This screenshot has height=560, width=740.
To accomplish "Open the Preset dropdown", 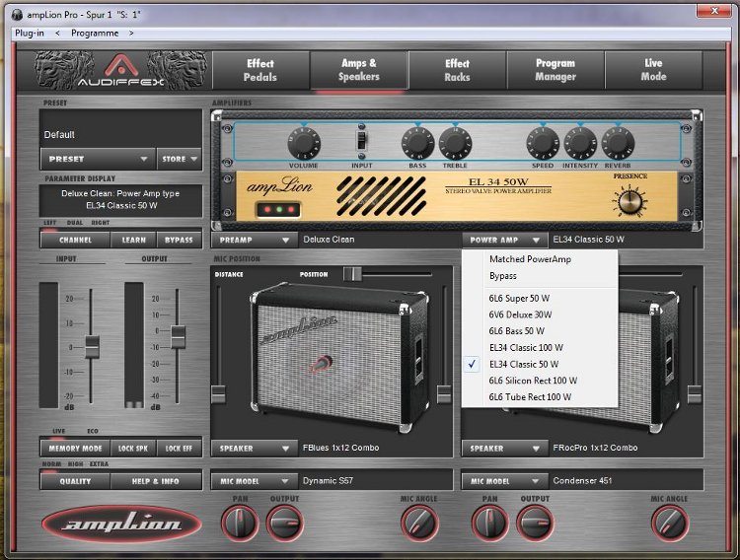I will tap(98, 159).
